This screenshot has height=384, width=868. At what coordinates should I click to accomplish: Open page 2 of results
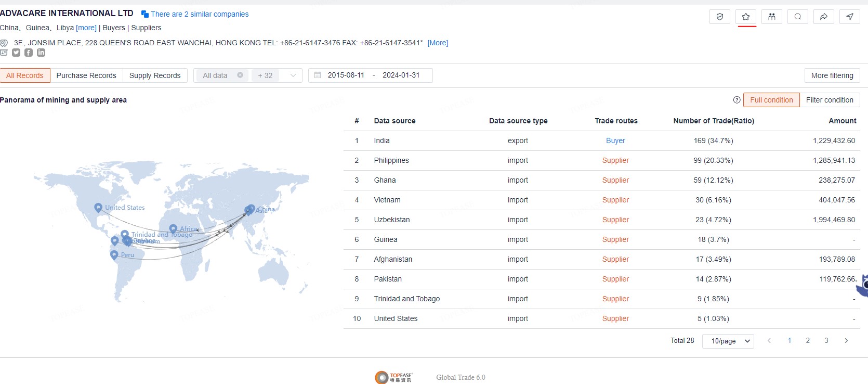808,340
